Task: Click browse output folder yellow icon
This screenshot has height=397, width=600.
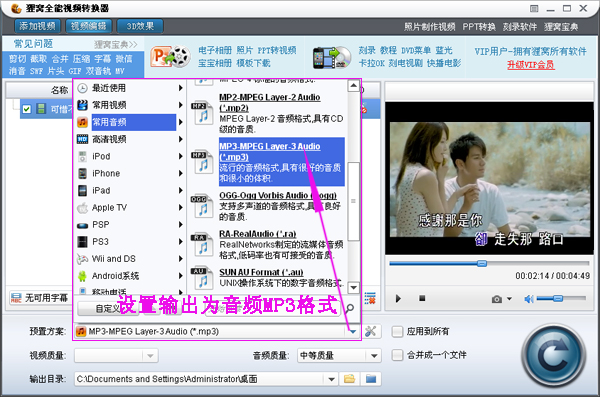Action: point(349,379)
